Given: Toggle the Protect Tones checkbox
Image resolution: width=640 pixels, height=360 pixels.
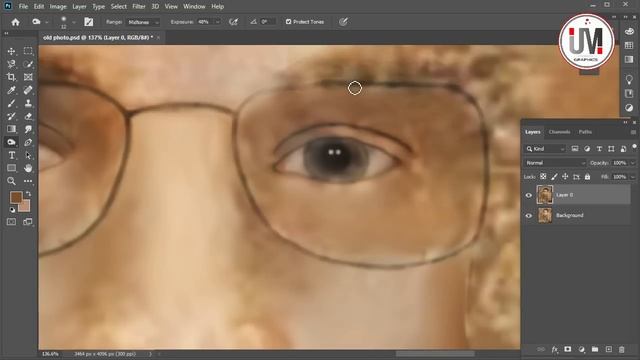Looking at the screenshot, I should pos(289,22).
